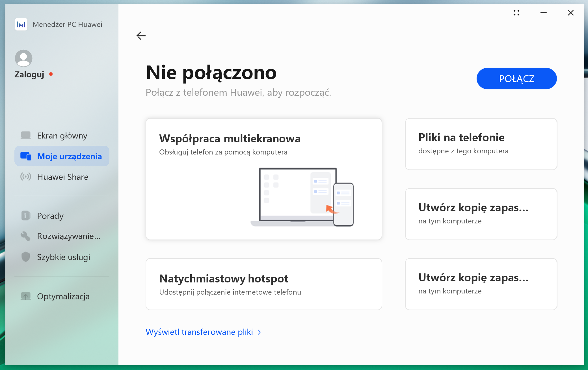This screenshot has width=588, height=370.
Task: Open the wrench icon for Rozwiązywanie
Action: (x=26, y=236)
